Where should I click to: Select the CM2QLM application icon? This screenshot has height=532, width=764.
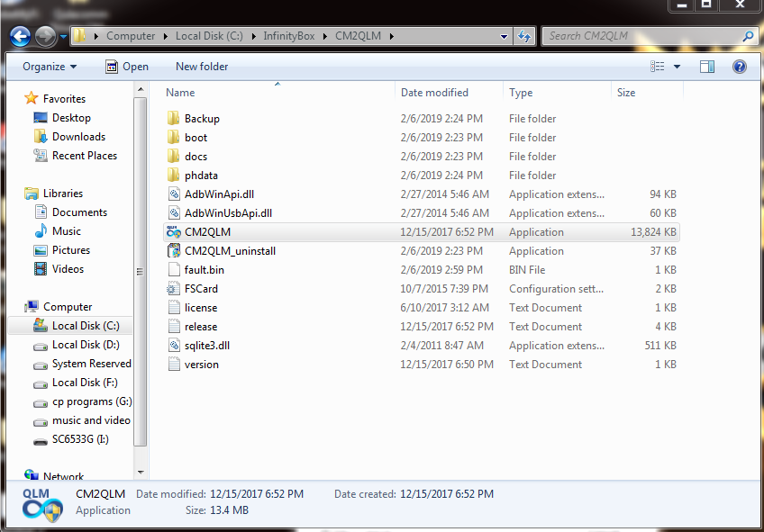coord(174,232)
